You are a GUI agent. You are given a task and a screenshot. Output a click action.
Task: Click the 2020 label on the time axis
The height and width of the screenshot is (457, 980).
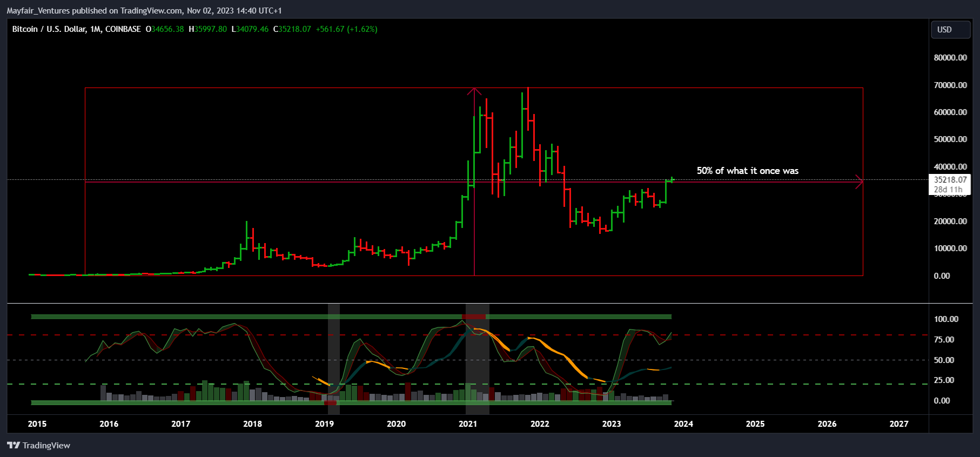pyautogui.click(x=397, y=424)
